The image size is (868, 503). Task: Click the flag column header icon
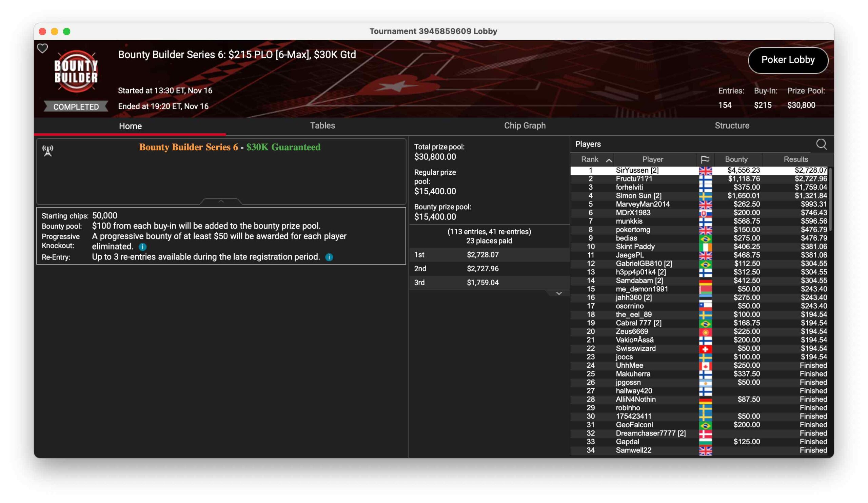[x=705, y=159]
